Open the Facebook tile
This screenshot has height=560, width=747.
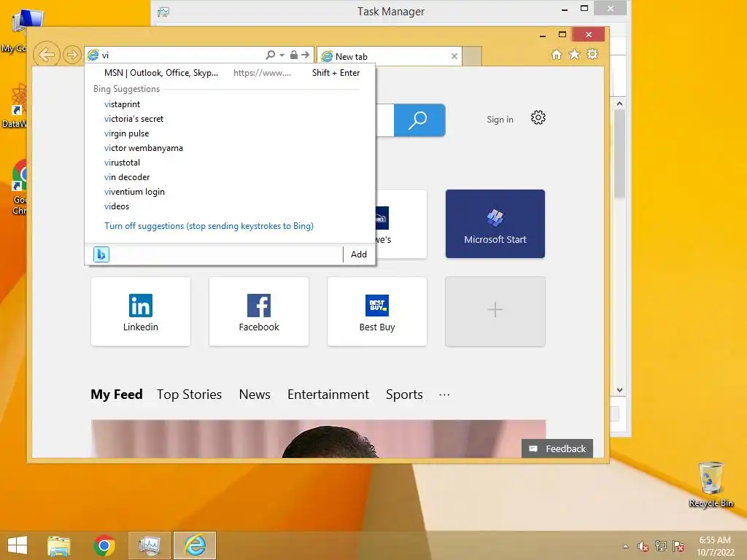259,311
